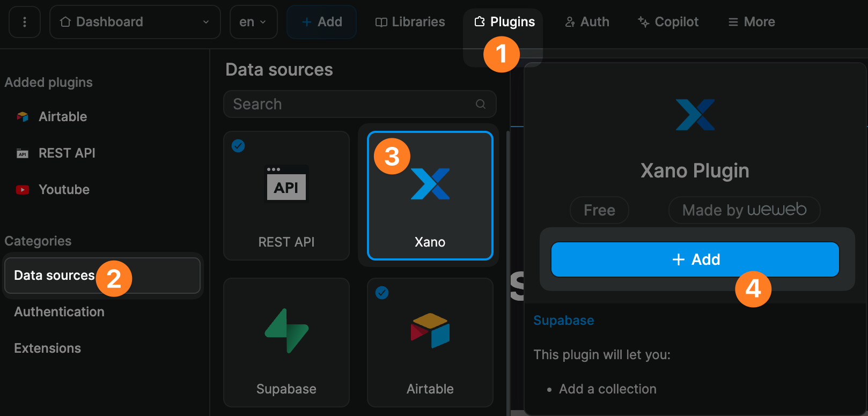
Task: Click the search magnifier icon
Action: click(x=481, y=104)
